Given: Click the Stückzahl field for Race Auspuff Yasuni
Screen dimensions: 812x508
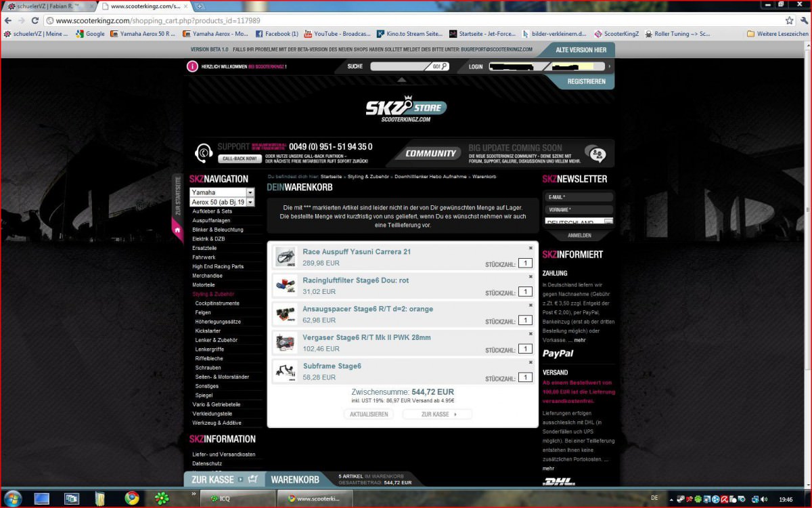Looking at the screenshot, I should [525, 263].
